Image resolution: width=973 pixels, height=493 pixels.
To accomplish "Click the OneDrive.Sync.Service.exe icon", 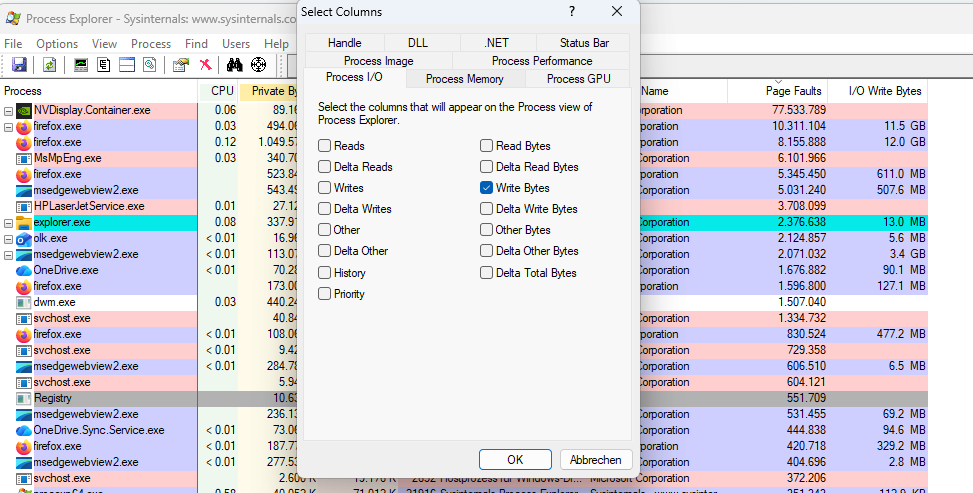I will 24,430.
